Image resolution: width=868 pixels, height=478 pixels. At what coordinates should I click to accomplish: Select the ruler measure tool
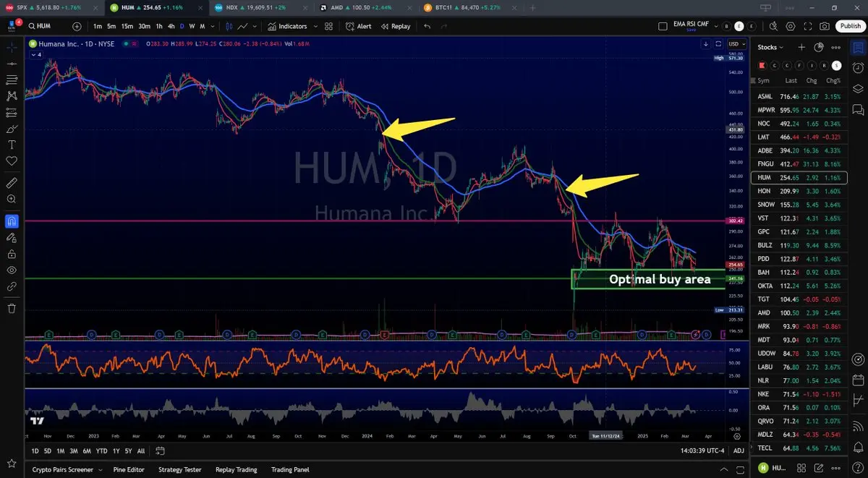pyautogui.click(x=12, y=182)
